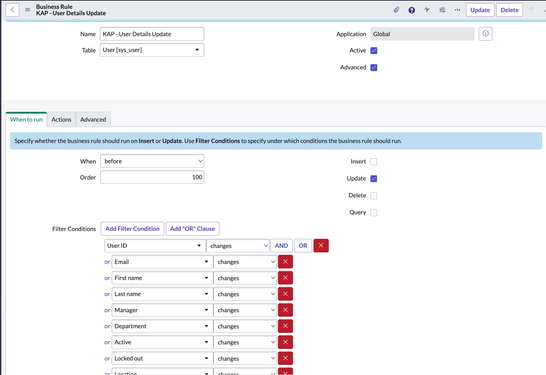Image resolution: width=546 pixels, height=375 pixels.
Task: Click the AND button on User ID row
Action: (x=281, y=245)
